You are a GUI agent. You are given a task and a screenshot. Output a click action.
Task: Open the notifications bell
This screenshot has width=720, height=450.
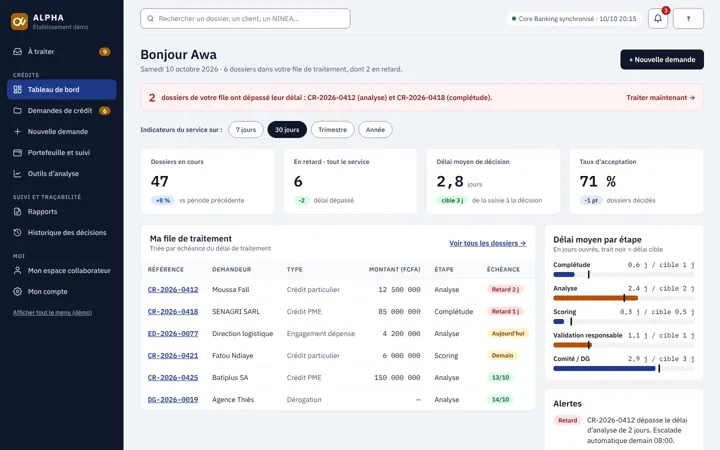click(x=658, y=18)
